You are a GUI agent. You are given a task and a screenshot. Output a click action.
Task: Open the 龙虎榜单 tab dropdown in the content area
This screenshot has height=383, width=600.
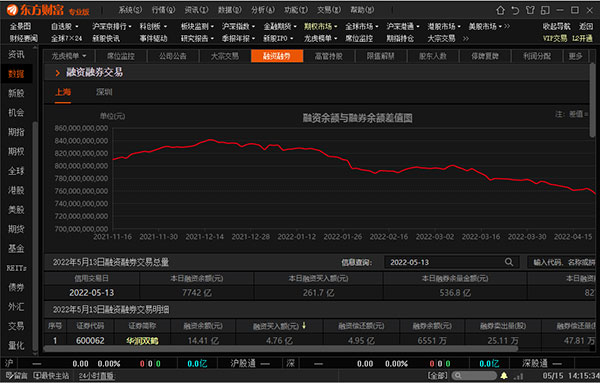[84, 56]
